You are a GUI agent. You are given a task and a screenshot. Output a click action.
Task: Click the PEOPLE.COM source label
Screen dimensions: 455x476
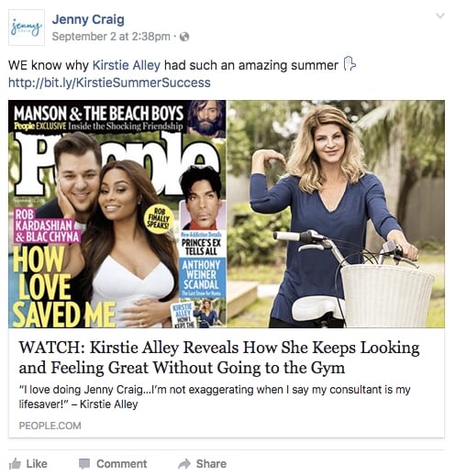(50, 426)
